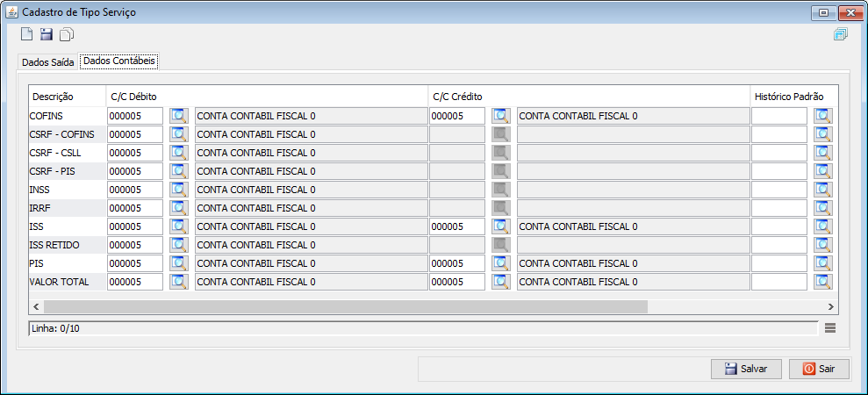The height and width of the screenshot is (395, 868).
Task: Search the credit account for the VALOR TOTAL row
Action: (501, 282)
